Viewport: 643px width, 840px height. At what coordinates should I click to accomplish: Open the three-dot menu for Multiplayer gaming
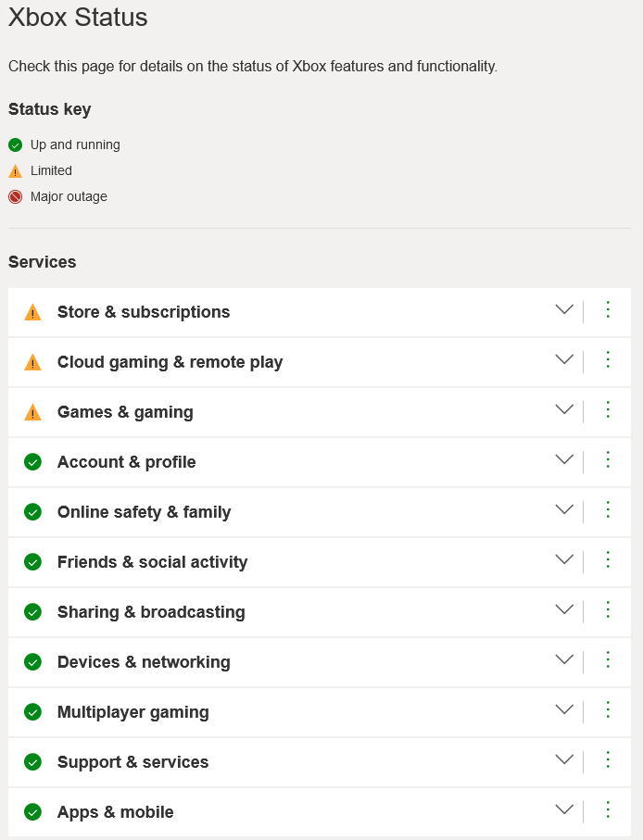coord(608,710)
